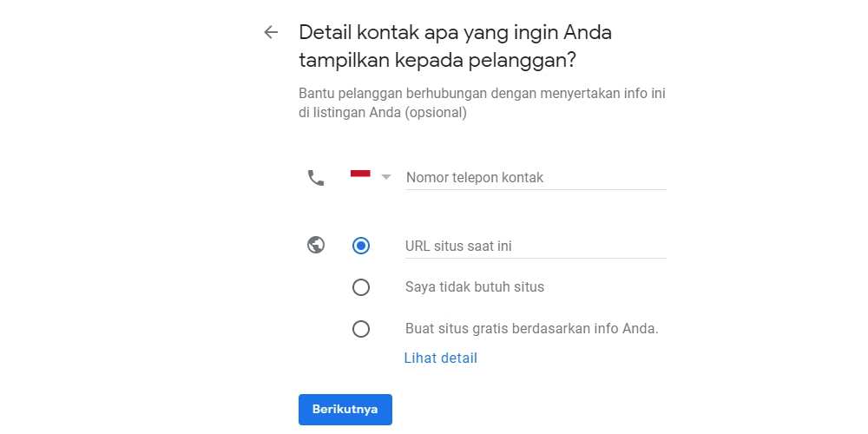Click the underline below the phone number field
The width and height of the screenshot is (868, 434).
536,189
